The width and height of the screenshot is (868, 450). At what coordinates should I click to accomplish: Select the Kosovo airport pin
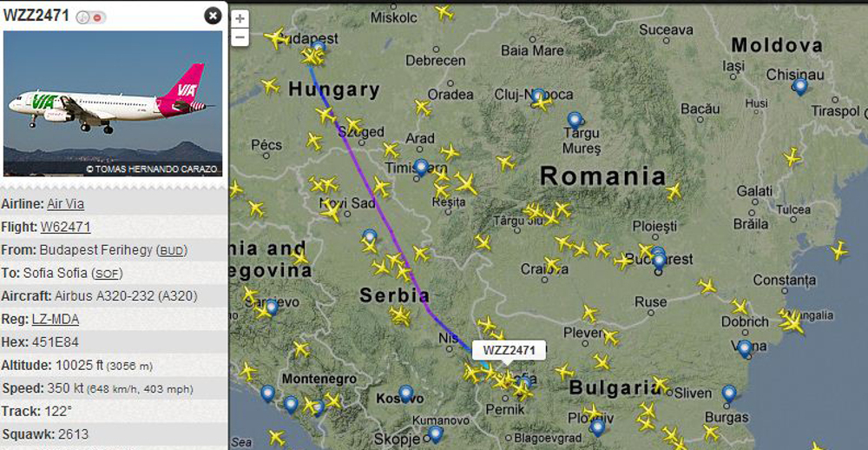pos(405,393)
